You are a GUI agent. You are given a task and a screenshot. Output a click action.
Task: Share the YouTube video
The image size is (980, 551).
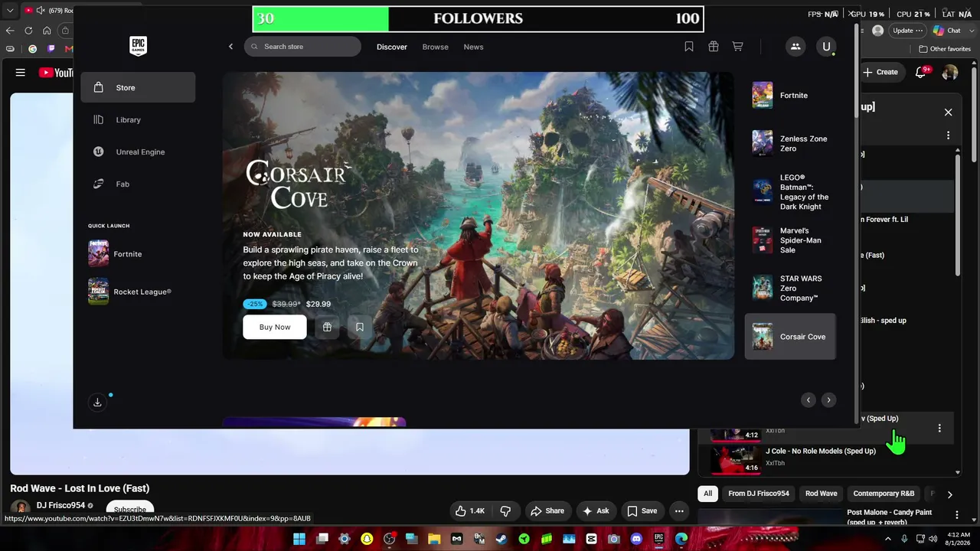point(548,511)
